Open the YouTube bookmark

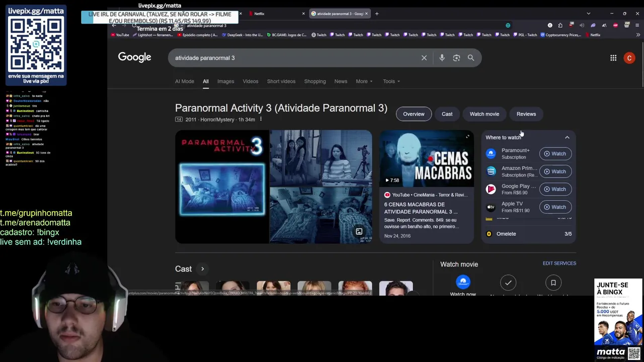tap(120, 35)
